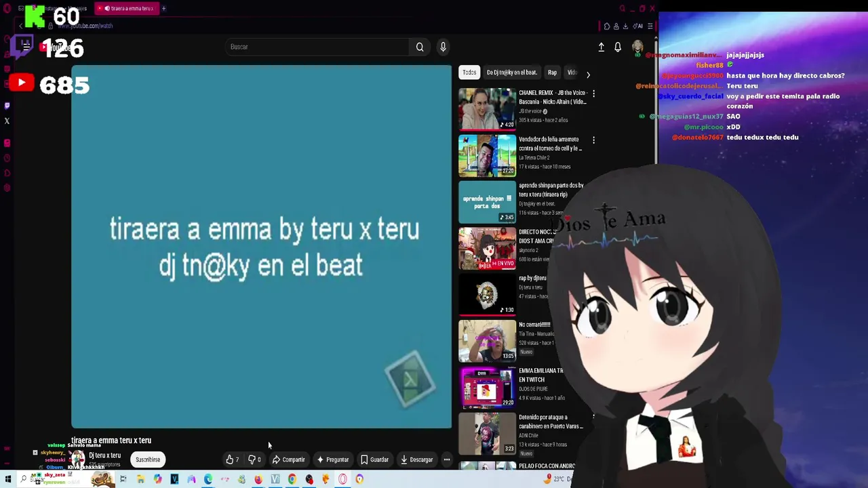
Task: Open browser profile icon in toolbar
Action: click(616, 26)
